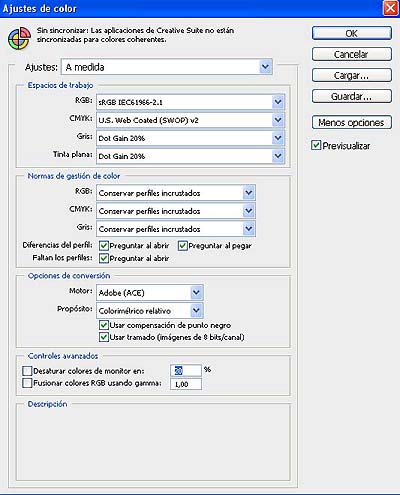Image resolution: width=400 pixels, height=495 pixels.
Task: Click the Creative Suite color sync icon
Action: tap(19, 38)
